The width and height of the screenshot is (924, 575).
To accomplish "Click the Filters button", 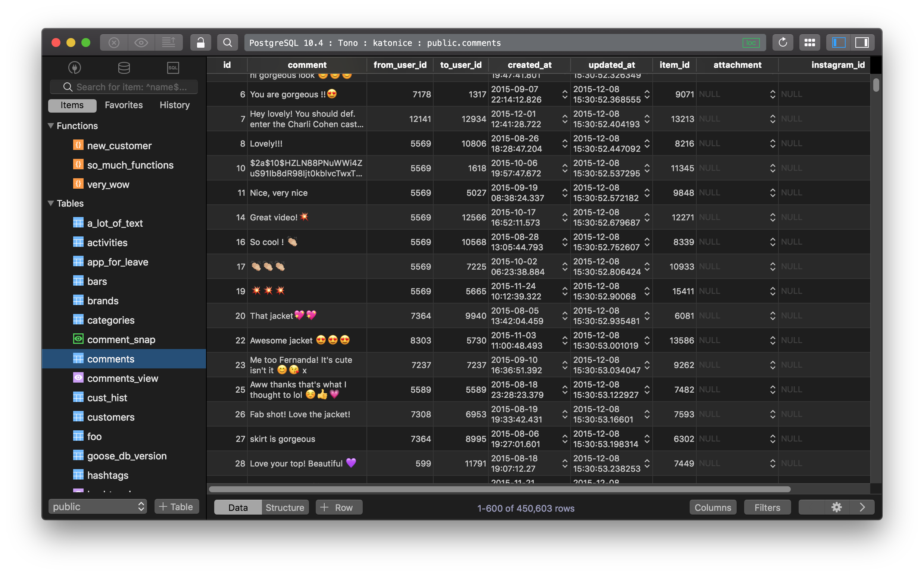I will click(x=766, y=508).
